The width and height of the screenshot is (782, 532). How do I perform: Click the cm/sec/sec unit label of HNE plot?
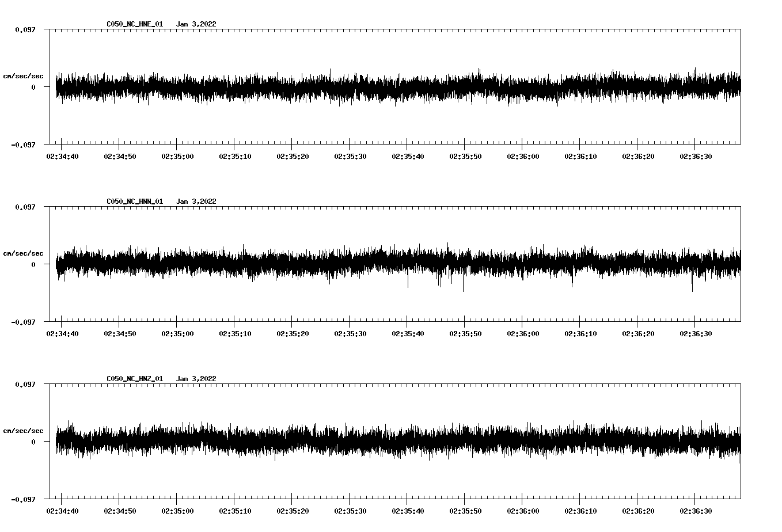coord(23,76)
